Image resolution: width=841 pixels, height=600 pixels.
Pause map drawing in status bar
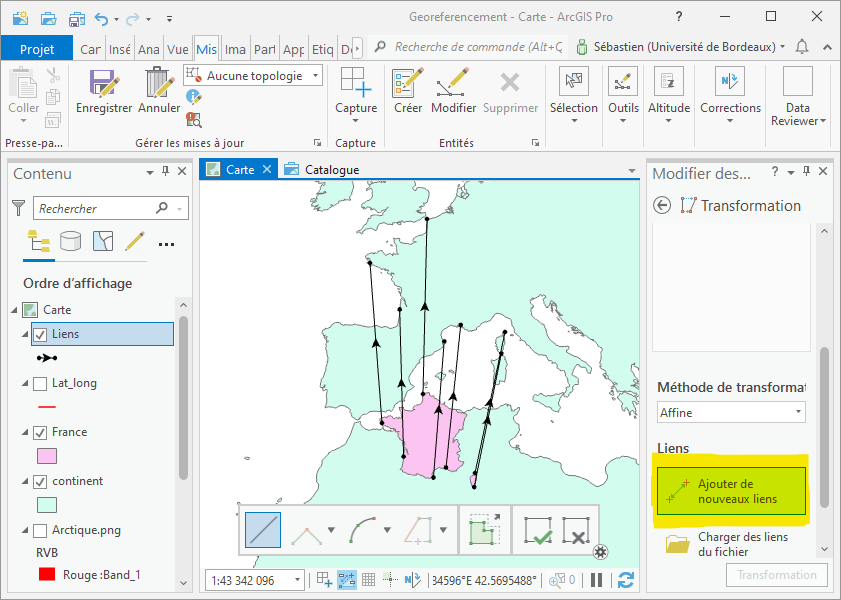(596, 580)
